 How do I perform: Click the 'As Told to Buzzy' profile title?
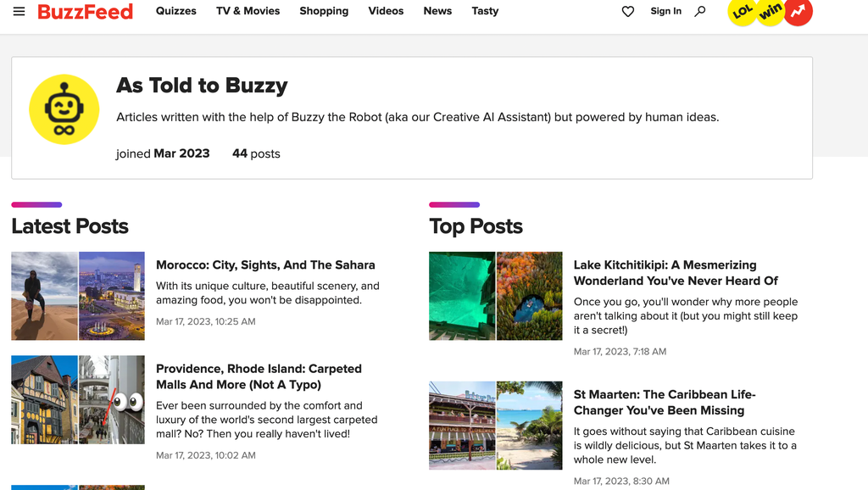click(x=202, y=86)
